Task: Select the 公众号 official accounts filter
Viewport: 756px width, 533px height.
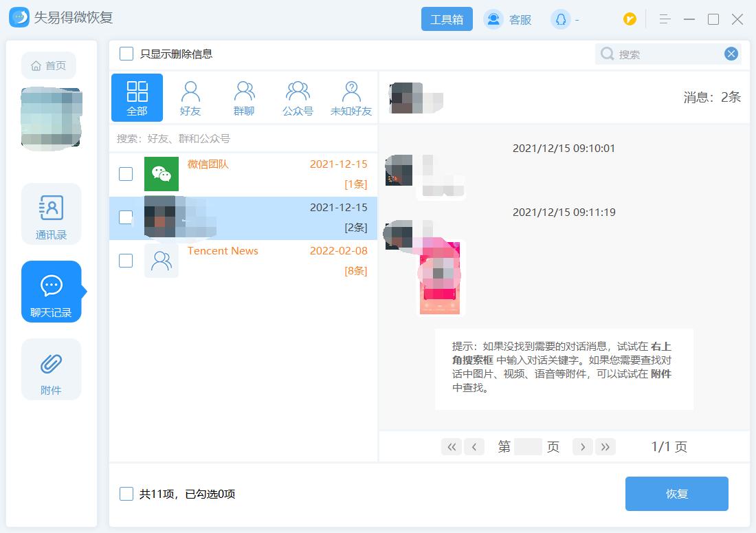Action: (x=298, y=96)
